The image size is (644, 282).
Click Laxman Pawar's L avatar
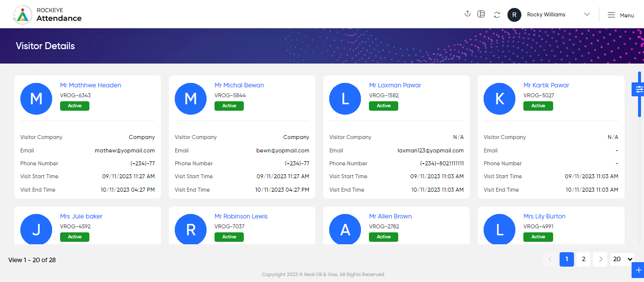[x=345, y=99]
